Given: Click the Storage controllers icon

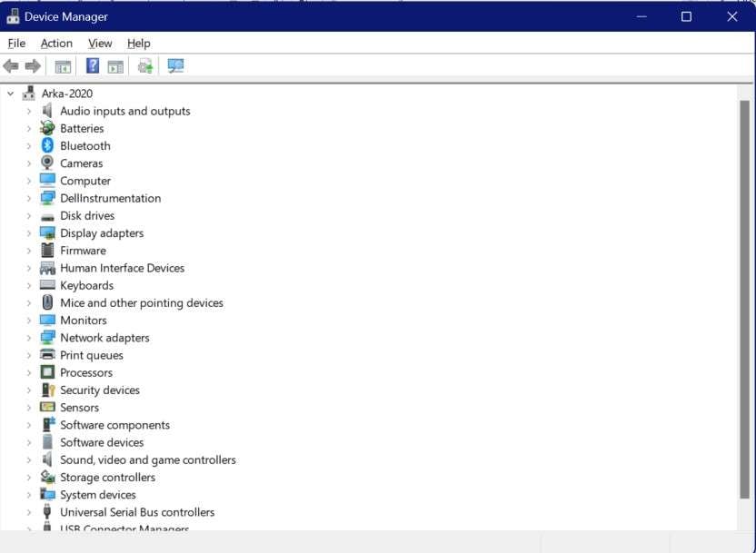Looking at the screenshot, I should tap(47, 477).
